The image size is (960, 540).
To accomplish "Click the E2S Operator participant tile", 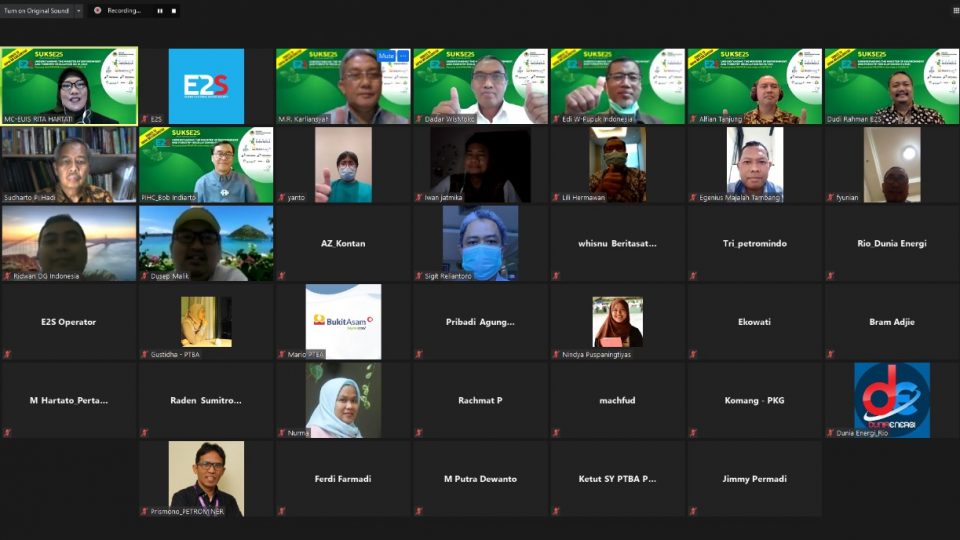I will pos(69,321).
